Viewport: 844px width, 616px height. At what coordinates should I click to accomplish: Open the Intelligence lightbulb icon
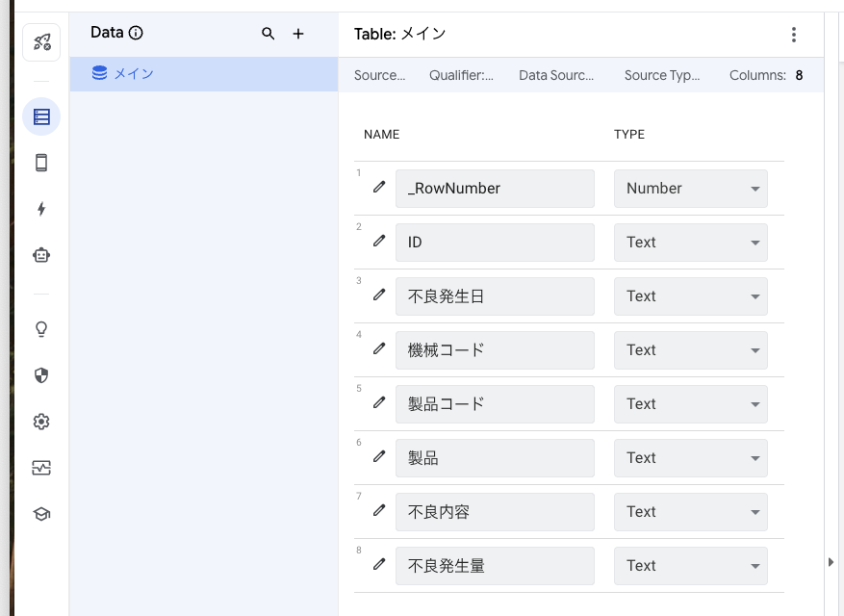coord(41,329)
